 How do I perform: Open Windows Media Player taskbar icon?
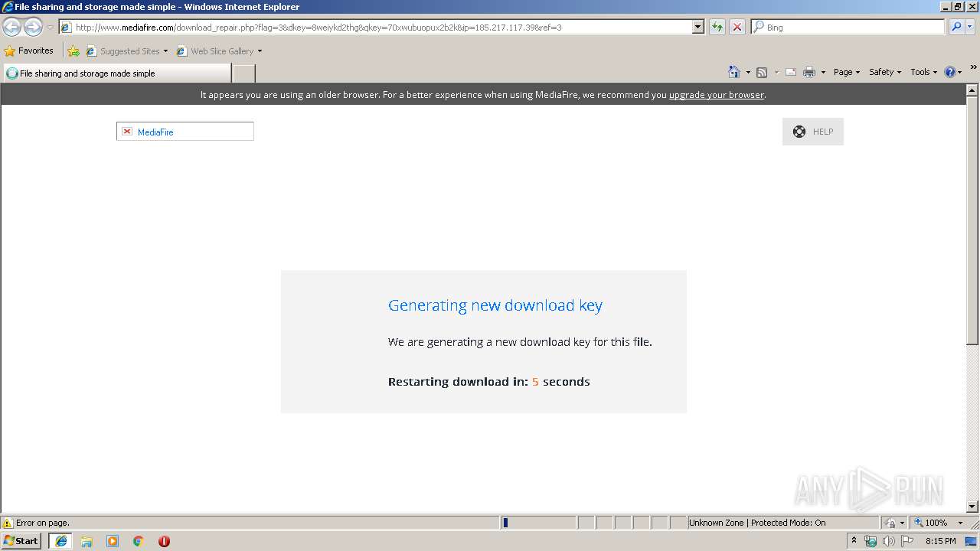pyautogui.click(x=113, y=541)
